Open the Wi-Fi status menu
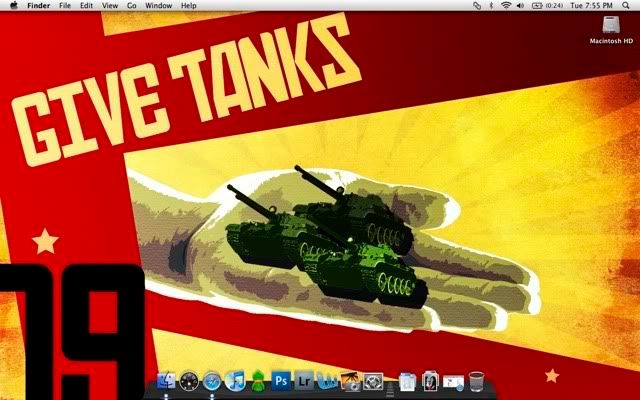 [506, 6]
